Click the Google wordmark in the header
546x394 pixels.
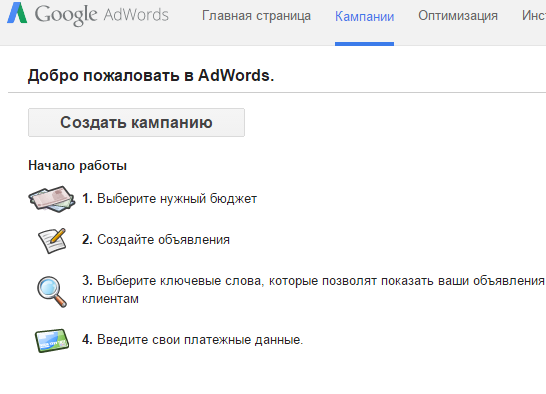pos(65,15)
